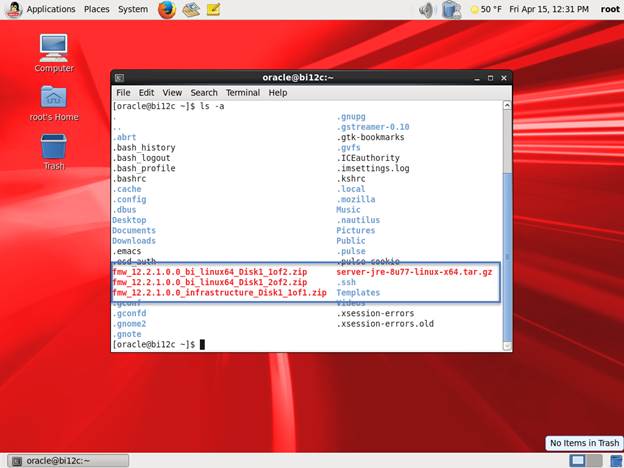Open the Computer desktop icon

(x=54, y=47)
